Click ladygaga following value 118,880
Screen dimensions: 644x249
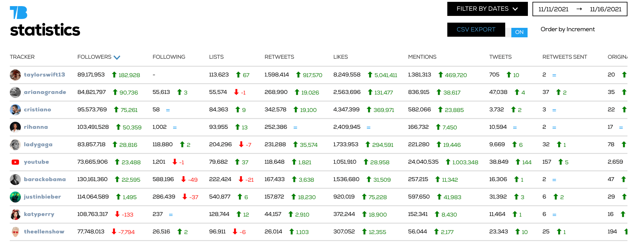163,144
